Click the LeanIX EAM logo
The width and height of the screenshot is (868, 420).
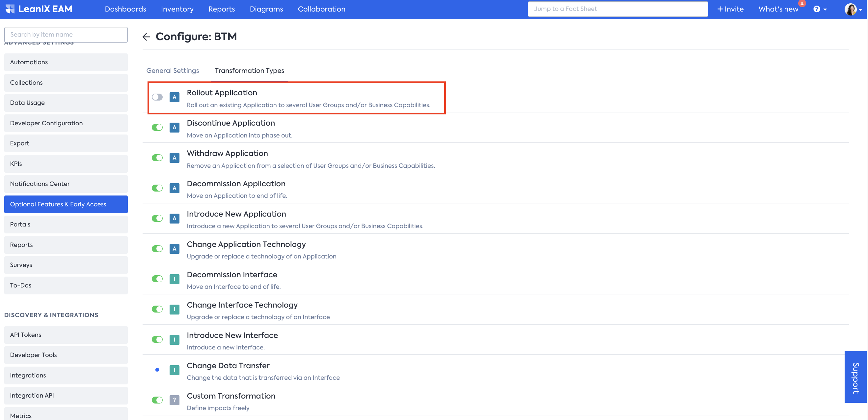pyautogui.click(x=39, y=9)
